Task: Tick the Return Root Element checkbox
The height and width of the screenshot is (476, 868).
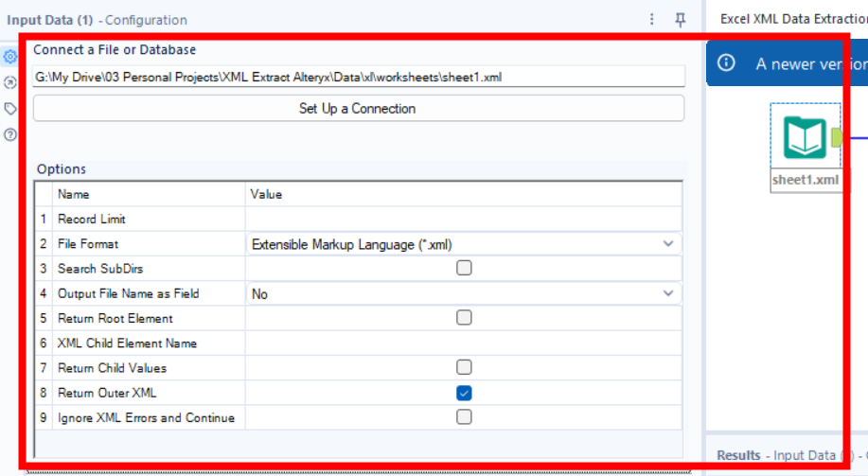Action: coord(464,318)
